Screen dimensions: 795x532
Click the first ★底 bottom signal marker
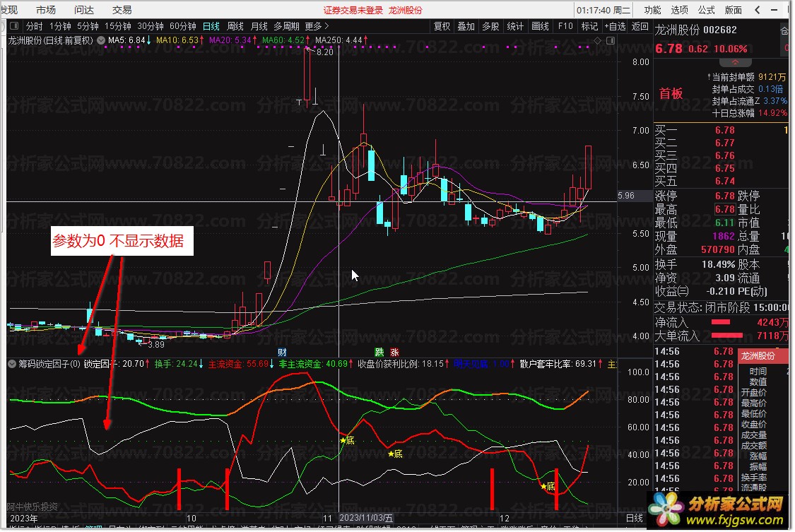347,440
